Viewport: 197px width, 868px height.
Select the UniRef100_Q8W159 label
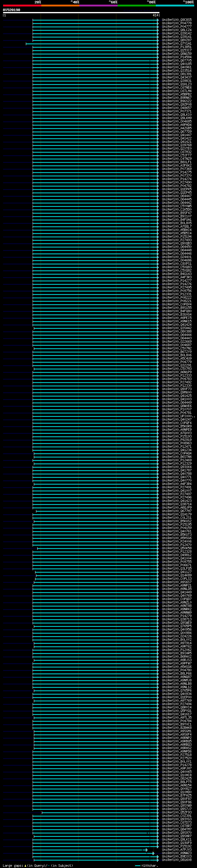click(x=176, y=54)
